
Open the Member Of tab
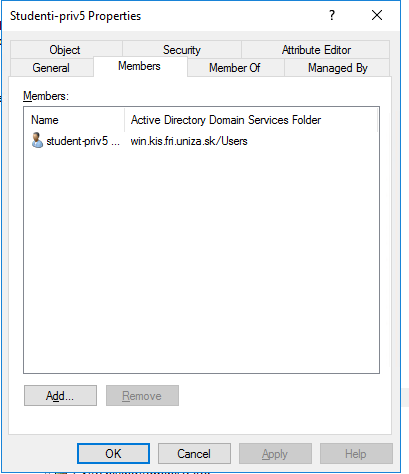(x=235, y=68)
